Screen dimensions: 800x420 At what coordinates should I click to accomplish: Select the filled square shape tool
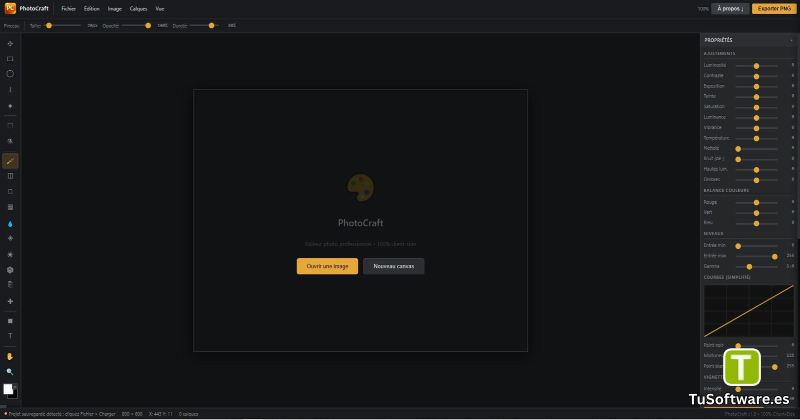click(10, 321)
